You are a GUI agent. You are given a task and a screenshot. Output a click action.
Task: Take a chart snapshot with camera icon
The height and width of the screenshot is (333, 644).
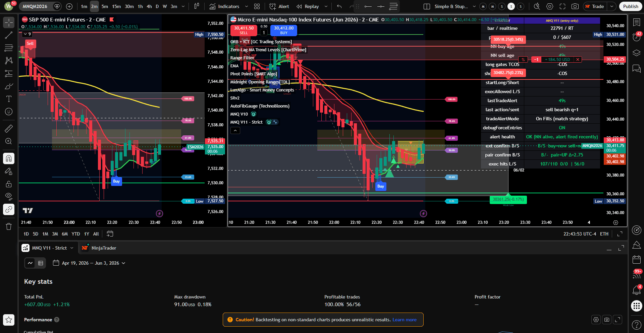pyautogui.click(x=575, y=6)
